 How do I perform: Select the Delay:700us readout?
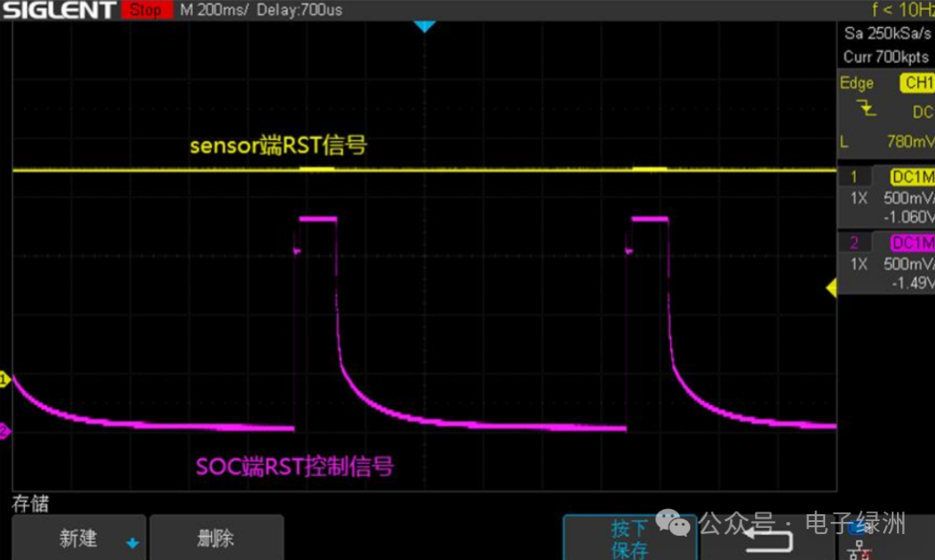click(x=300, y=10)
